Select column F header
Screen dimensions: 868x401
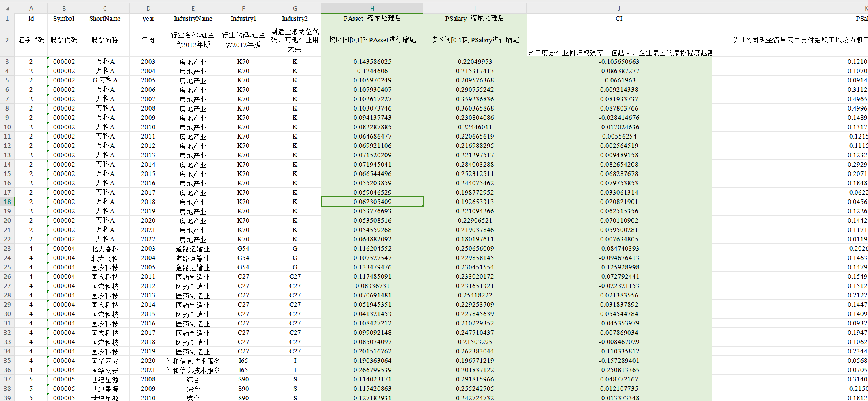[243, 8]
